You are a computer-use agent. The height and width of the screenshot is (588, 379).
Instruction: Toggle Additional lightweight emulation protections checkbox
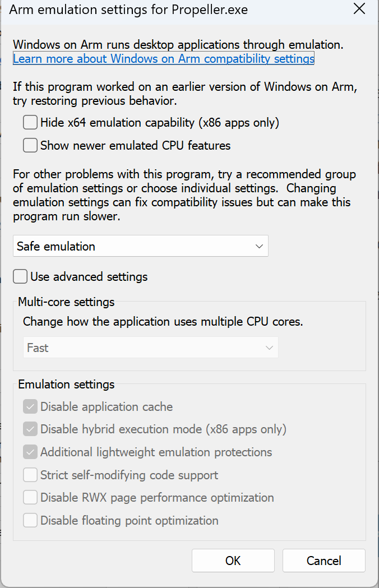pos(30,452)
